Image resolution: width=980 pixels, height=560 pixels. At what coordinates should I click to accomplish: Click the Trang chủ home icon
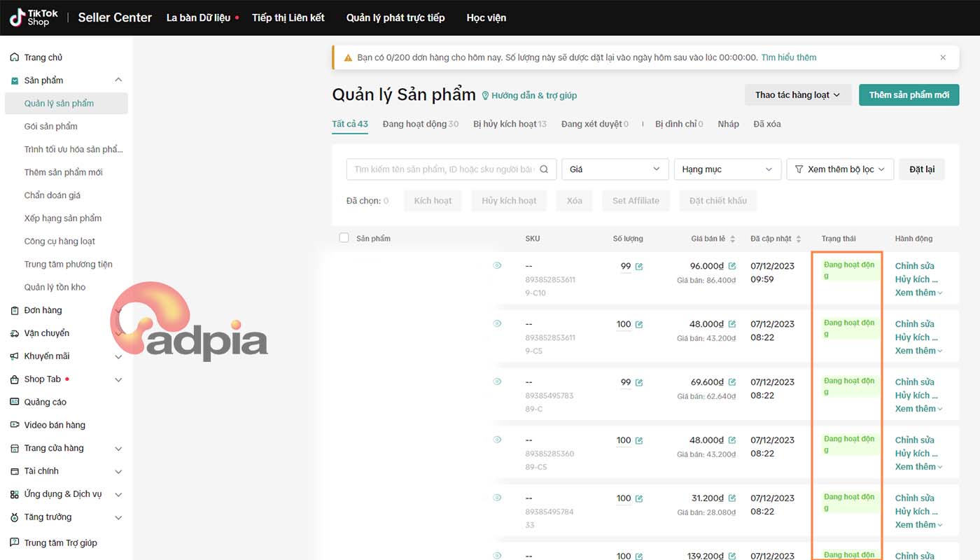pyautogui.click(x=15, y=57)
